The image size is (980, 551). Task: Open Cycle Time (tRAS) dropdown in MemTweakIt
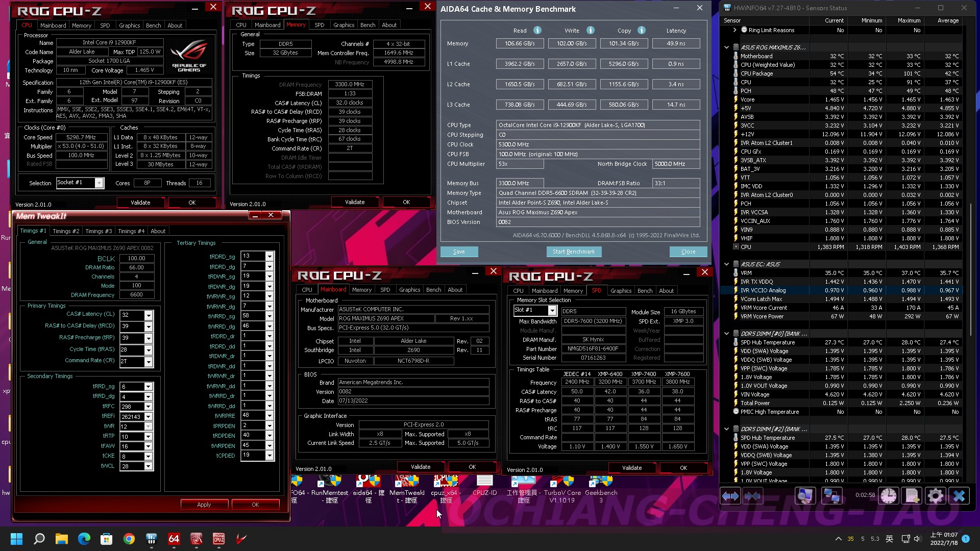pyautogui.click(x=149, y=350)
